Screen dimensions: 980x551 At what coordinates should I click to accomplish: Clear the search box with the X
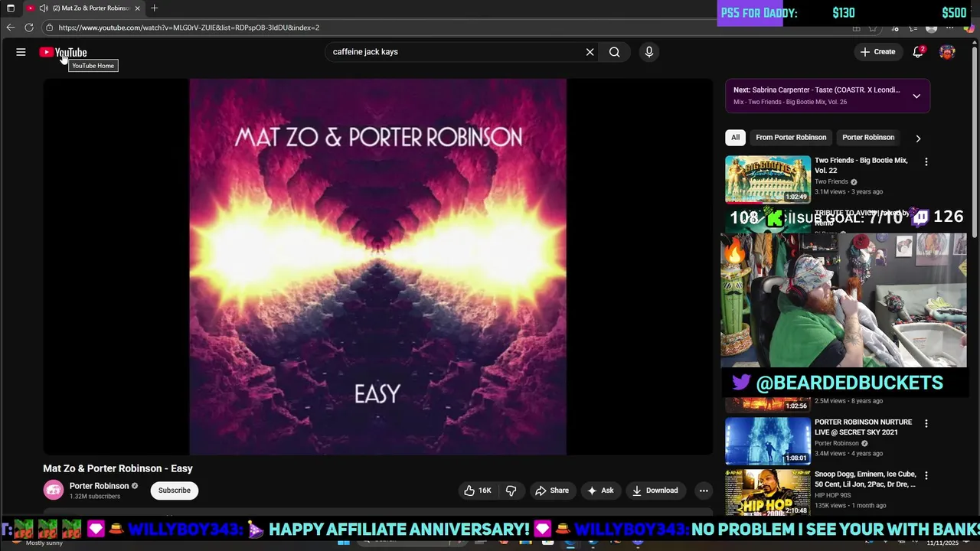590,52
